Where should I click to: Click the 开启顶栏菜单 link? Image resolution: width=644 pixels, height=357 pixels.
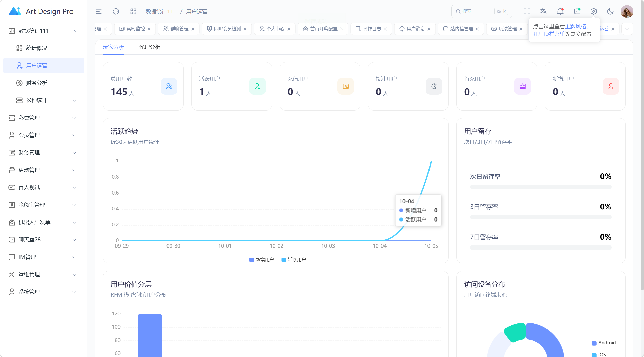[549, 34]
